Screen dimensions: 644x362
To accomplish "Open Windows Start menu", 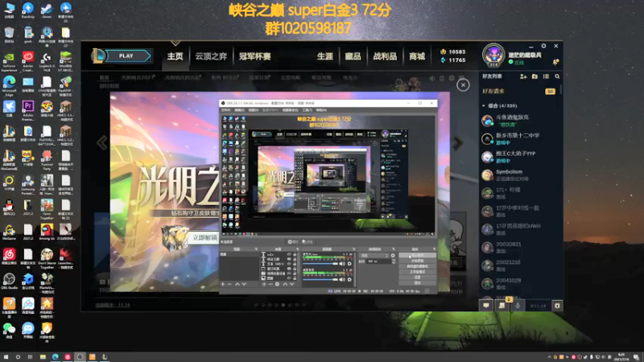I will click(6, 357).
